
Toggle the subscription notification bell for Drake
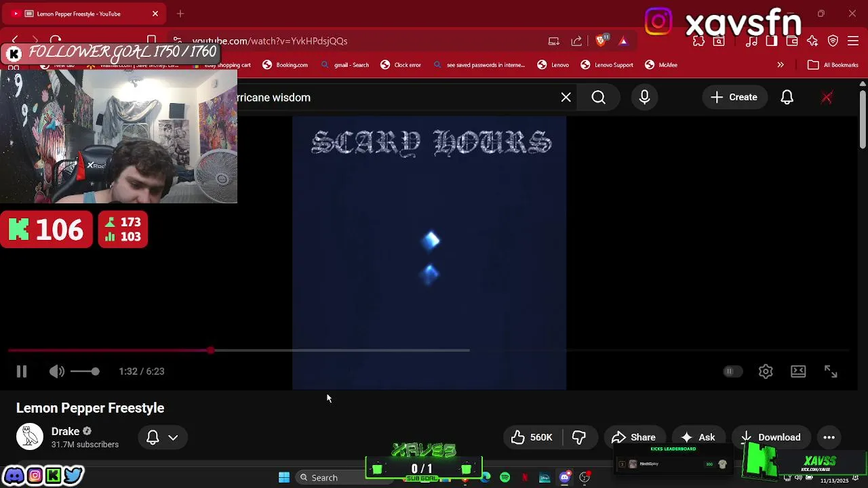(153, 437)
